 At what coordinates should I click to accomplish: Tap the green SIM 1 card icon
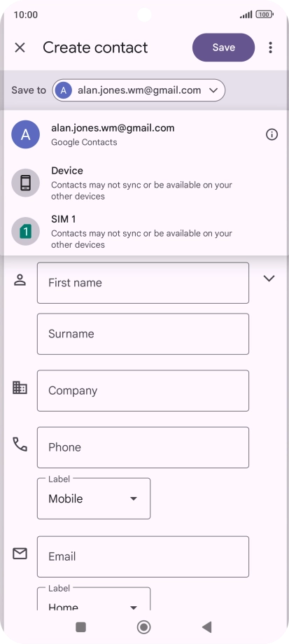[25, 231]
